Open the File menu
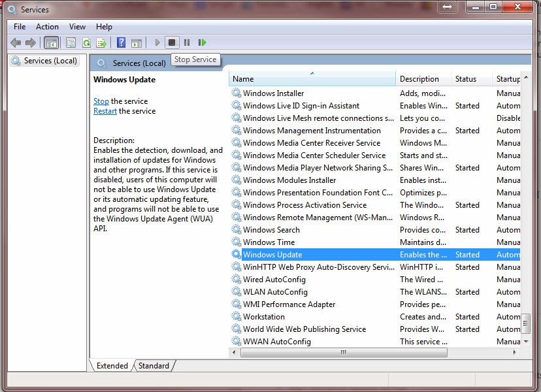Image resolution: width=541 pixels, height=392 pixels. pos(20,27)
